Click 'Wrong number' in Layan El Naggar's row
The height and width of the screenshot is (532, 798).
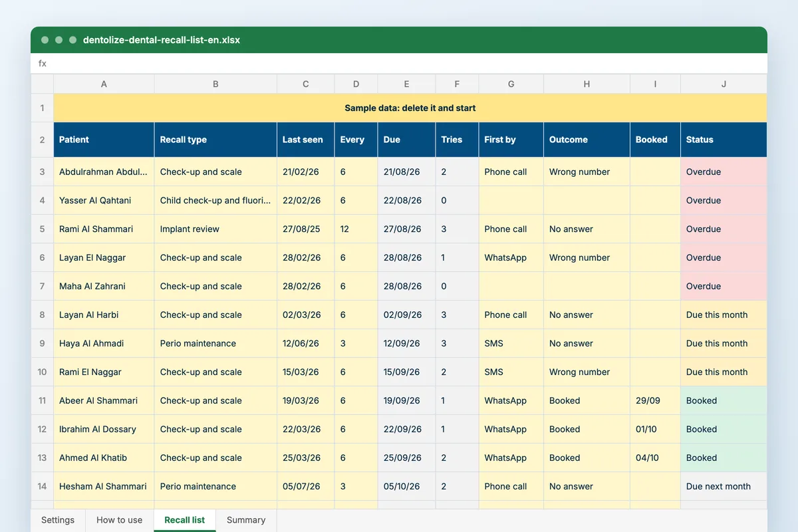tap(587, 257)
